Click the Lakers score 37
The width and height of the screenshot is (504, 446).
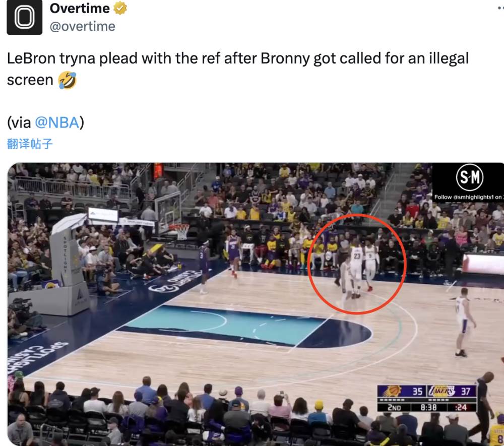[x=465, y=392]
